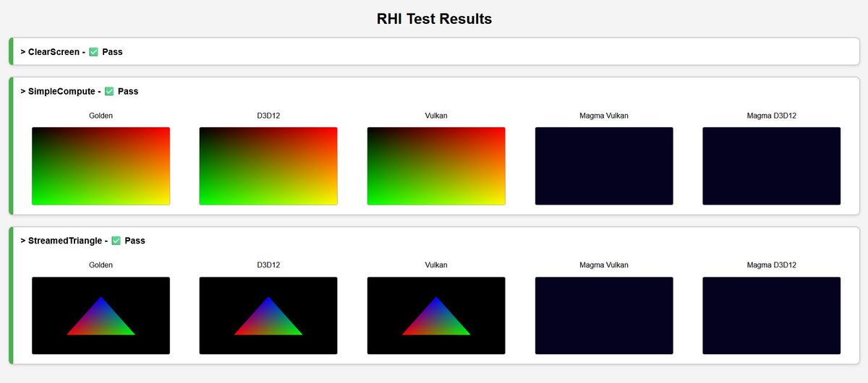Viewport: 868px width, 383px height.
Task: Click the RHI Test Results page title
Action: pos(434,20)
